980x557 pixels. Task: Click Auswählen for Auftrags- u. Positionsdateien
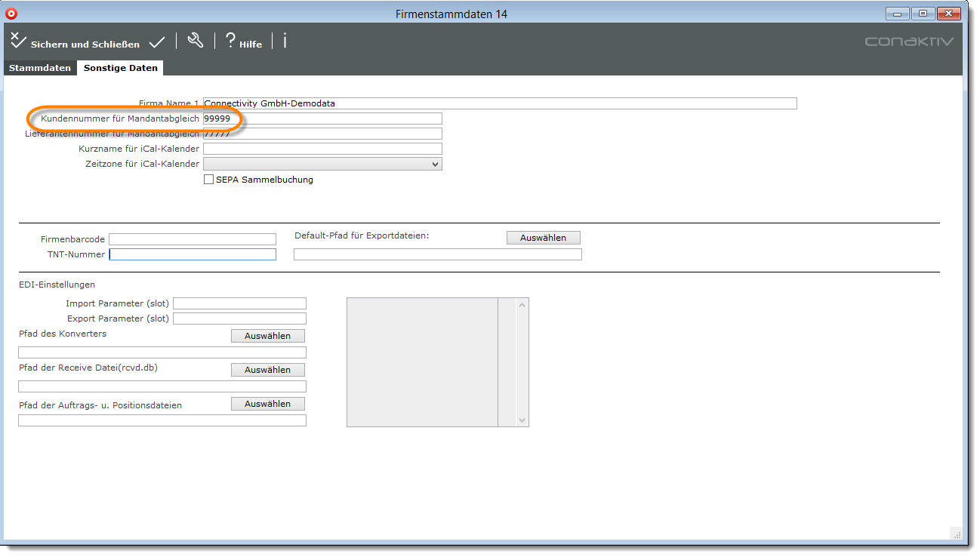pyautogui.click(x=267, y=404)
